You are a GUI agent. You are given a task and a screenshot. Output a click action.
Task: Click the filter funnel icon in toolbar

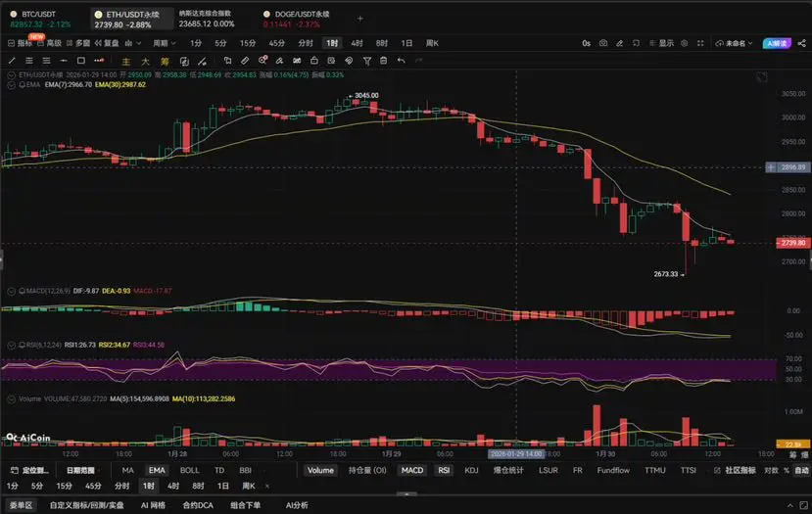[366, 61]
